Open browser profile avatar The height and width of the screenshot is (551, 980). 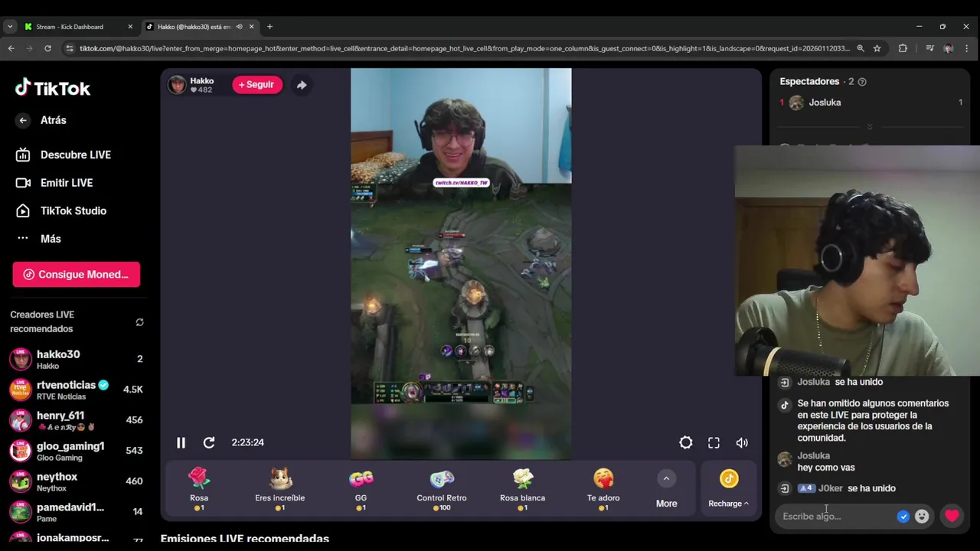pos(948,48)
